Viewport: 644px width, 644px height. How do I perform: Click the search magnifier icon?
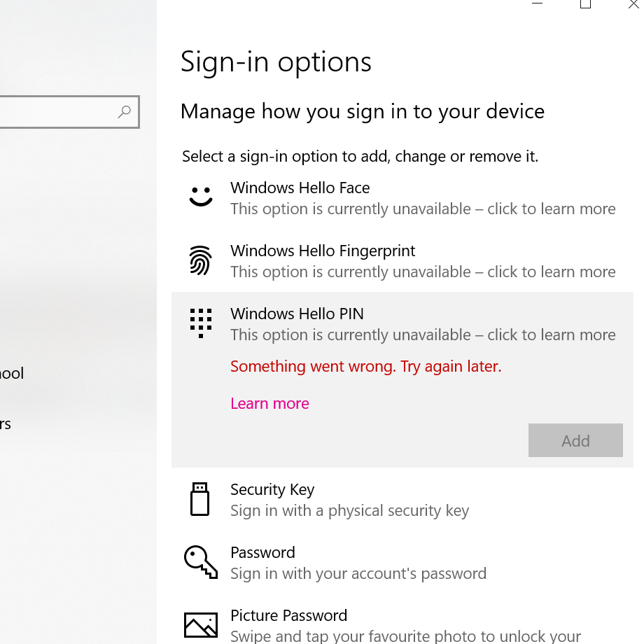124,112
